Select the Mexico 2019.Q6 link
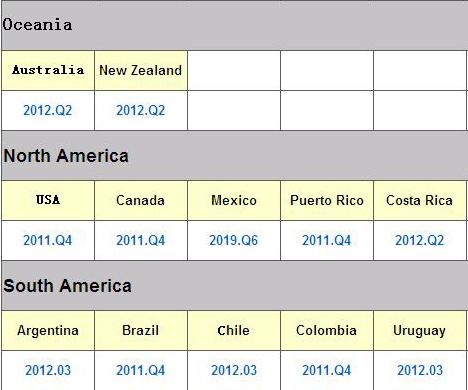The height and width of the screenshot is (390, 468). (234, 240)
